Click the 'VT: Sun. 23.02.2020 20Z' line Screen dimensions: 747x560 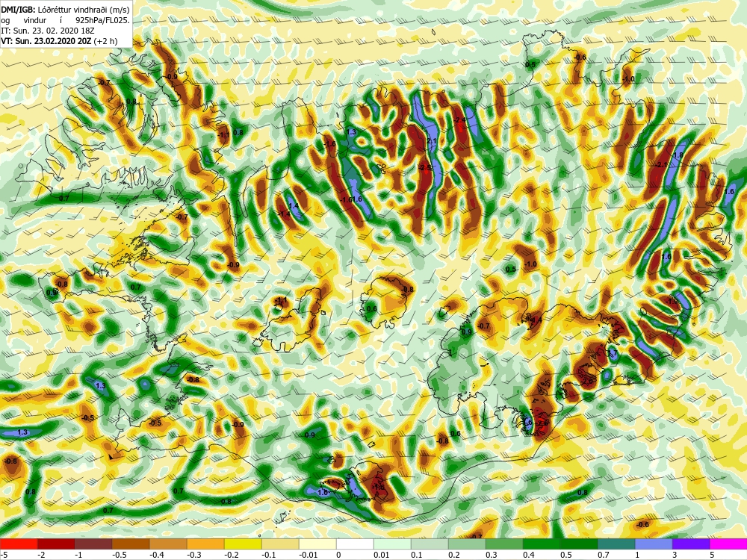46,41
